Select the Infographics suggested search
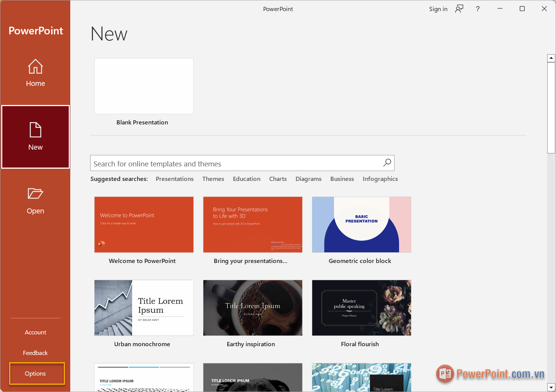 click(x=380, y=179)
